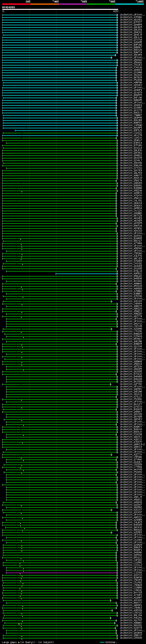
Task: Click the cyan ~100% identity legend bar
Action: (x=130, y=4)
